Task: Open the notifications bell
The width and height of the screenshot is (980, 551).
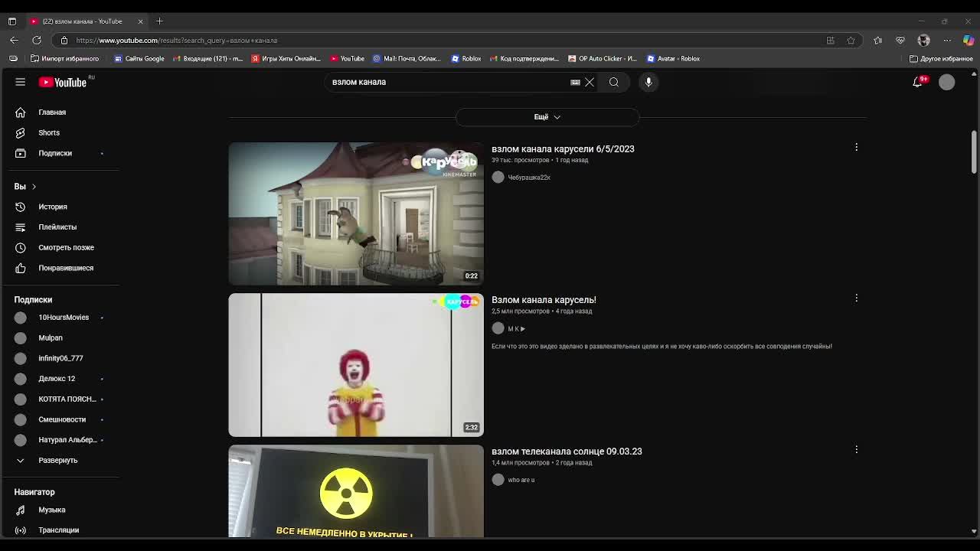Action: coord(918,82)
